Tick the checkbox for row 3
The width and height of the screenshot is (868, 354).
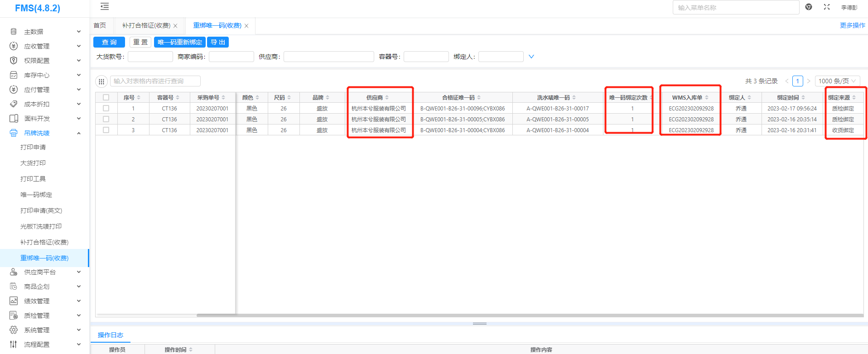(x=106, y=130)
